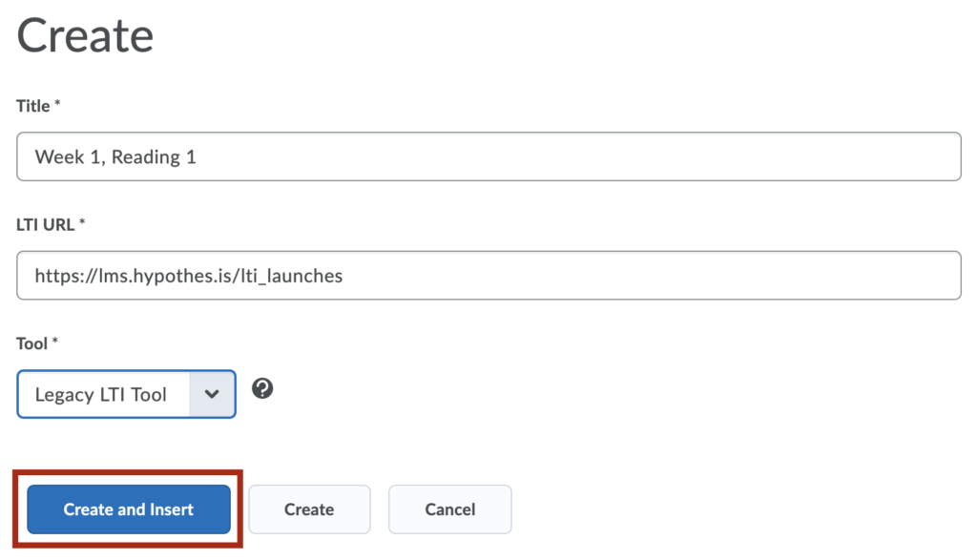Show tool help via the circled question icon
This screenshot has width=977, height=560.
(262, 388)
